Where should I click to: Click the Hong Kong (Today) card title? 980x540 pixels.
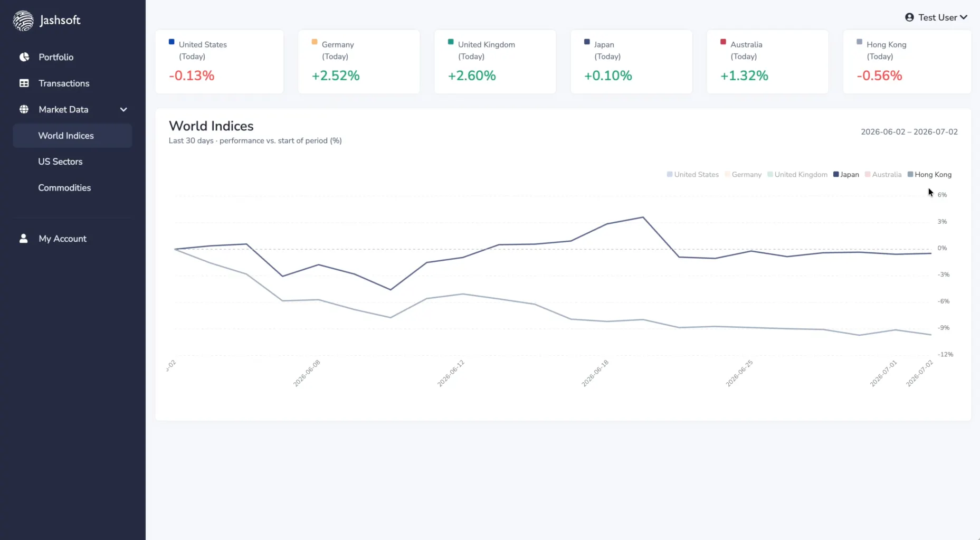tap(887, 50)
